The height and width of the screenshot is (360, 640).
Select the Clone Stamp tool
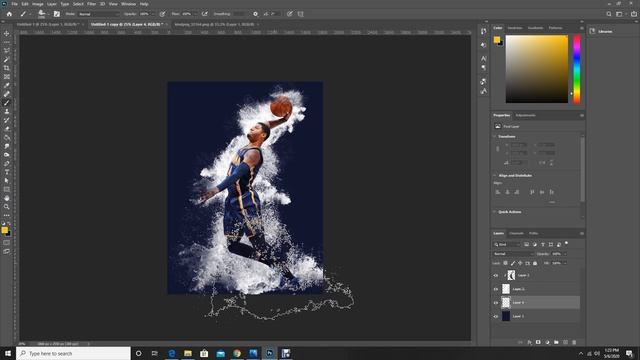pyautogui.click(x=7, y=111)
